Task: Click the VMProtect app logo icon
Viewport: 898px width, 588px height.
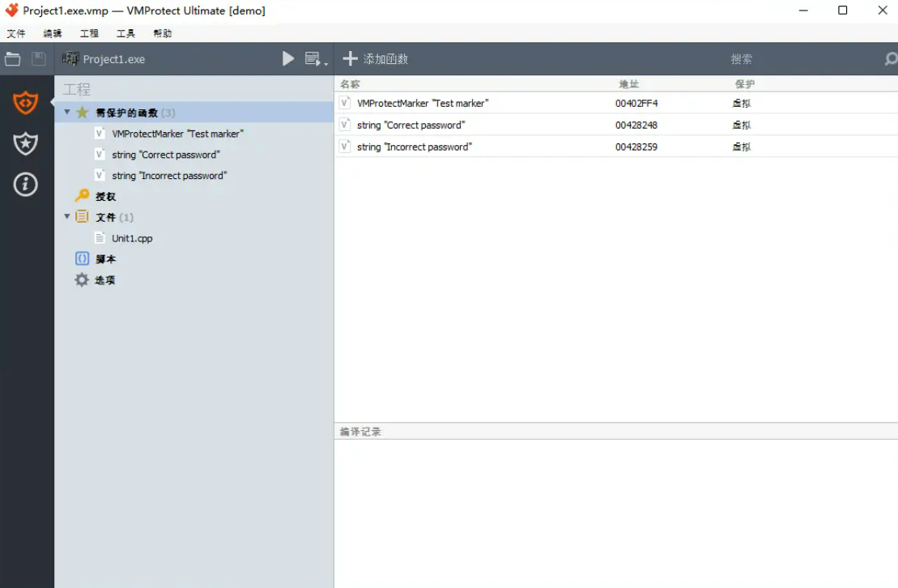Action: (x=11, y=11)
